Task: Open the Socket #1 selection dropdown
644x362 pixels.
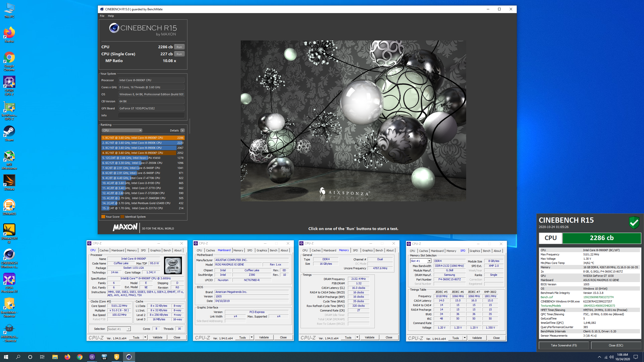Action: tap(119, 329)
